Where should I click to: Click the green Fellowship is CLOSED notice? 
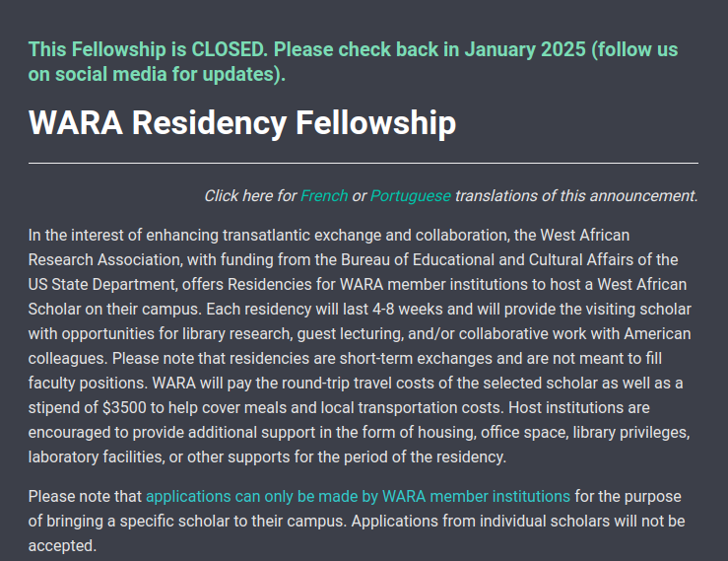[353, 62]
